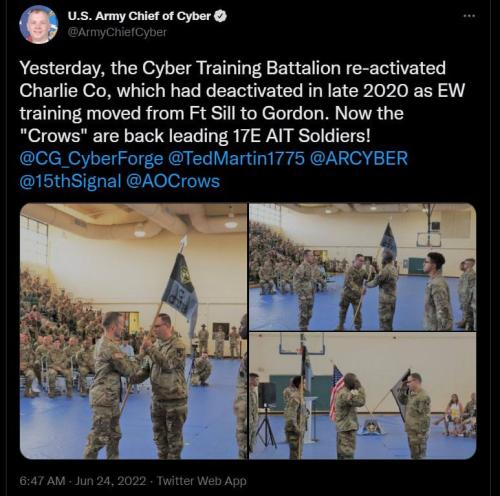Image resolution: width=500 pixels, height=496 pixels.
Task: Click the tweet text body paragraph
Action: pyautogui.click(x=242, y=102)
